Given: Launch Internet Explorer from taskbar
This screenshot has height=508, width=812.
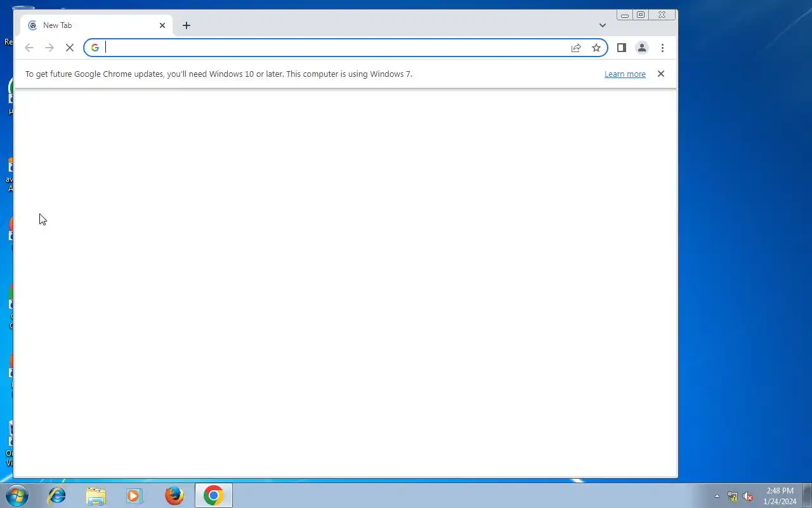Looking at the screenshot, I should pos(57,495).
